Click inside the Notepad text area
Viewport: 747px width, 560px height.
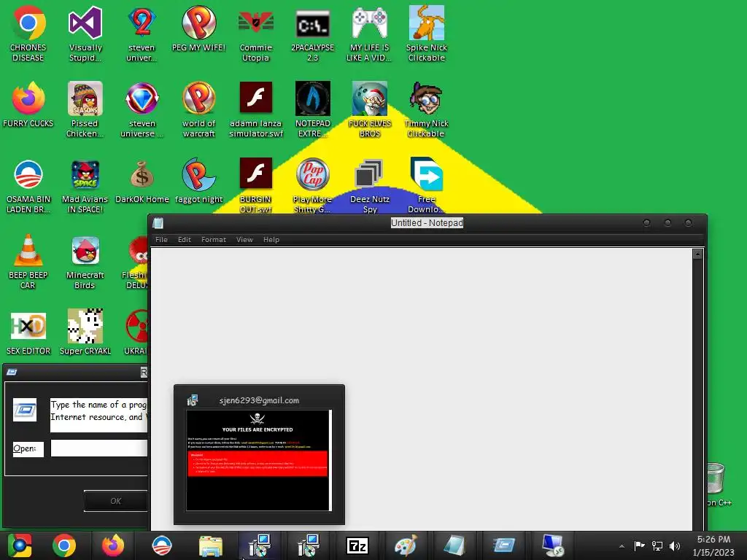click(421, 388)
